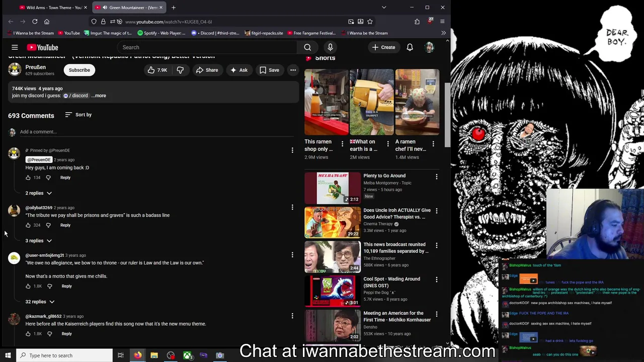Image resolution: width=644 pixels, height=362 pixels.
Task: Open more actions ellipsis under the video
Action: coord(293,70)
